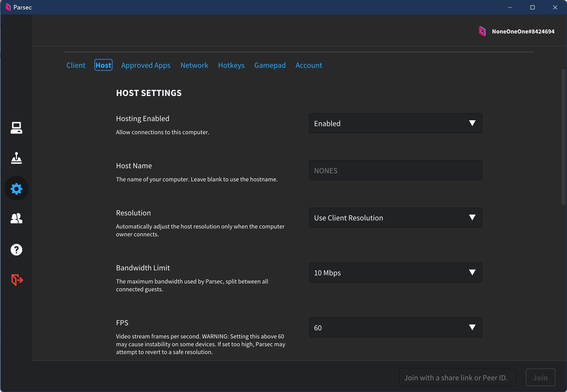Image resolution: width=567 pixels, height=392 pixels.
Task: Open the Computers sidebar icon
Action: [x=16, y=128]
